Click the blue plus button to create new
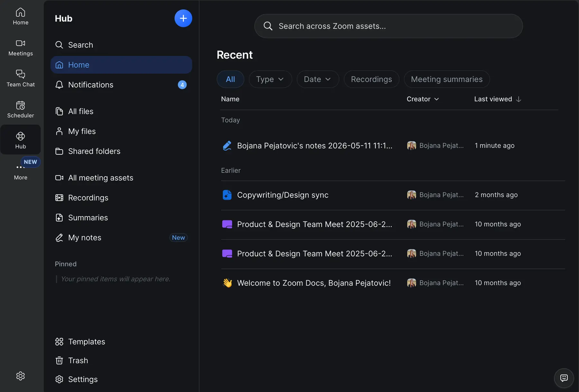The image size is (579, 392). point(183,18)
